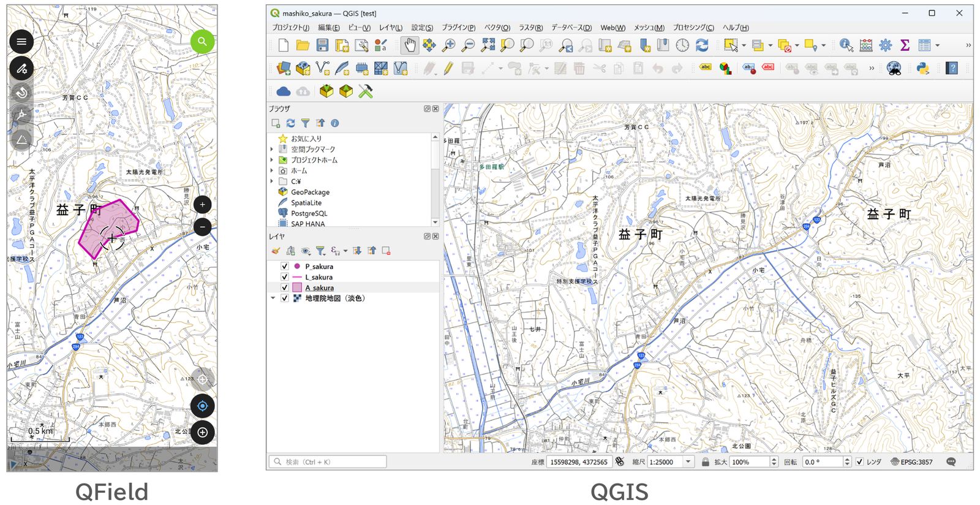Open the Python console from the toolbar
The image size is (980, 505).
coord(922,68)
